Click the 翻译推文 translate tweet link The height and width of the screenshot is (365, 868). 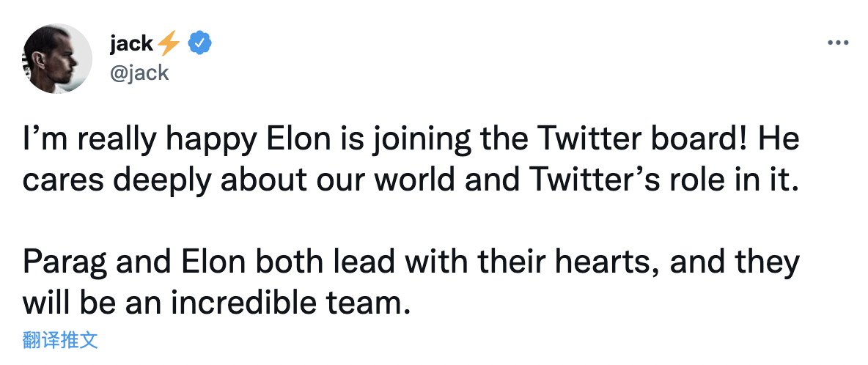pos(60,340)
